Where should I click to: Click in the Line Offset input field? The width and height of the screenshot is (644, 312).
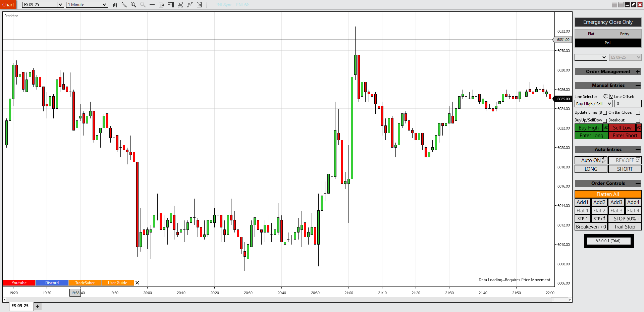point(628,104)
